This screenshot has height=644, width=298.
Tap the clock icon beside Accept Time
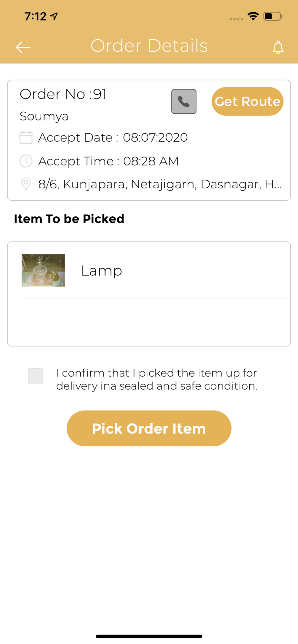click(26, 161)
